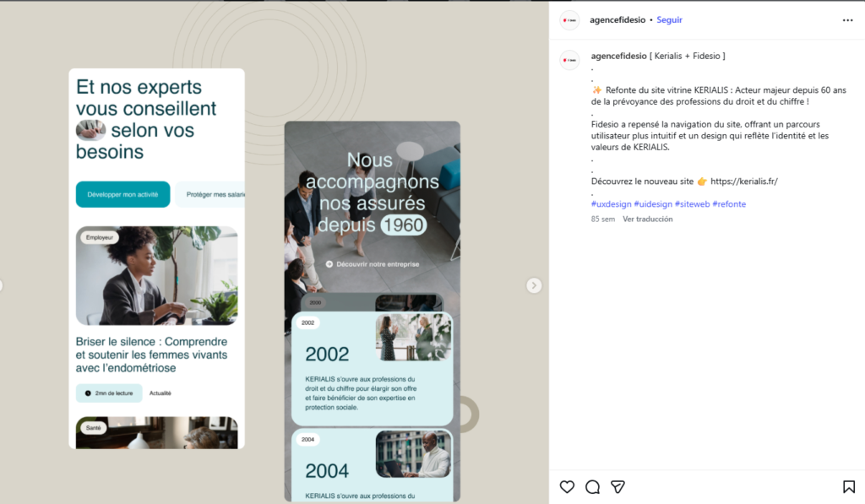The image size is (865, 504).
Task: Open the three-dot more options menu
Action: [847, 20]
